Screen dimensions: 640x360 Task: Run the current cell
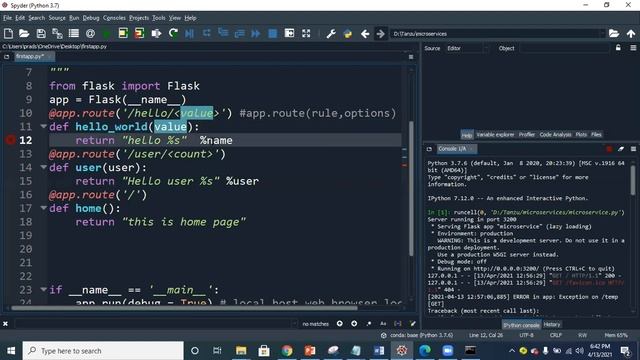coord(123,33)
